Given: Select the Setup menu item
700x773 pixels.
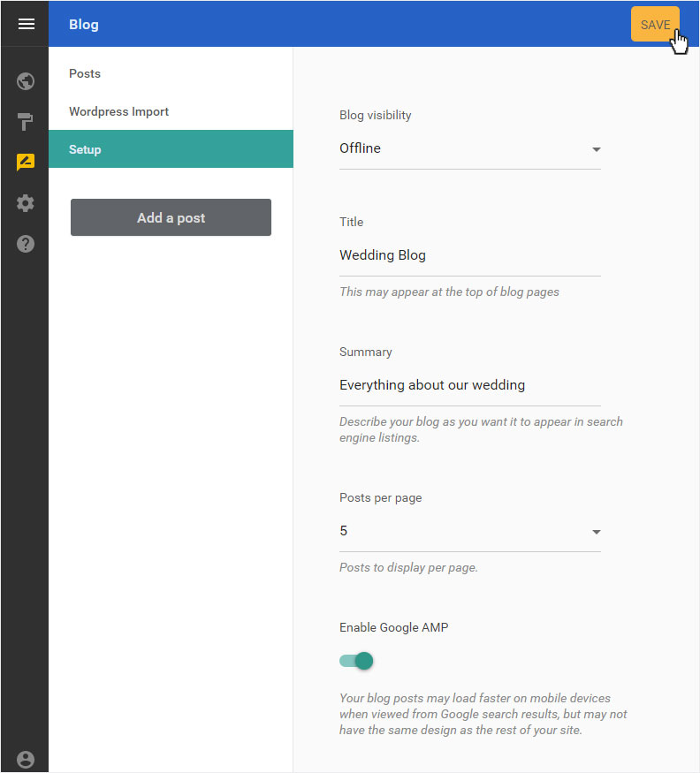Looking at the screenshot, I should [85, 149].
